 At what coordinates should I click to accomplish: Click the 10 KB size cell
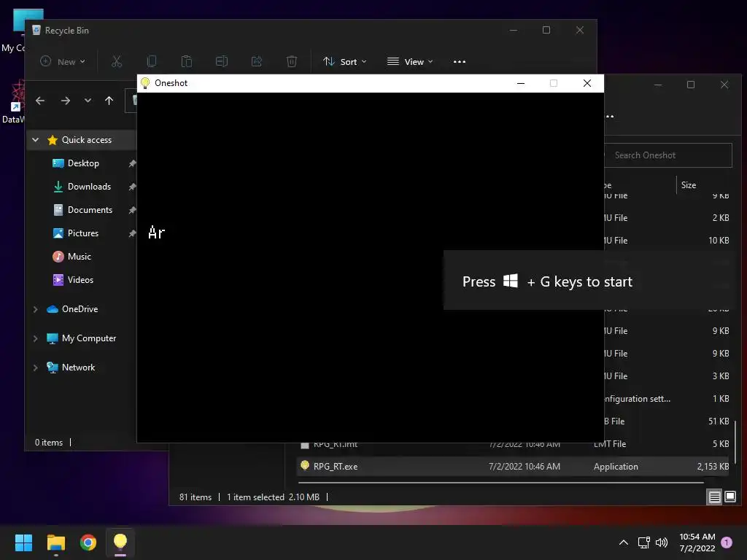[719, 241]
